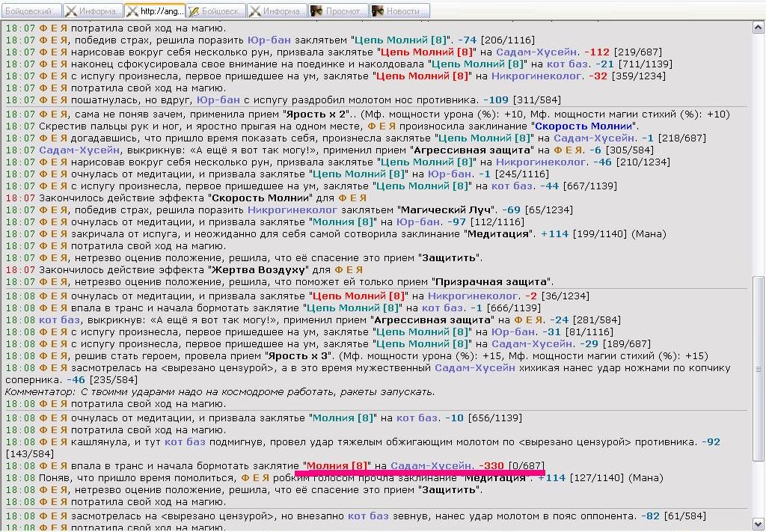This screenshot has width=766, height=532.
Task: Click the scrollbar down arrow of the log
Action: [759, 523]
